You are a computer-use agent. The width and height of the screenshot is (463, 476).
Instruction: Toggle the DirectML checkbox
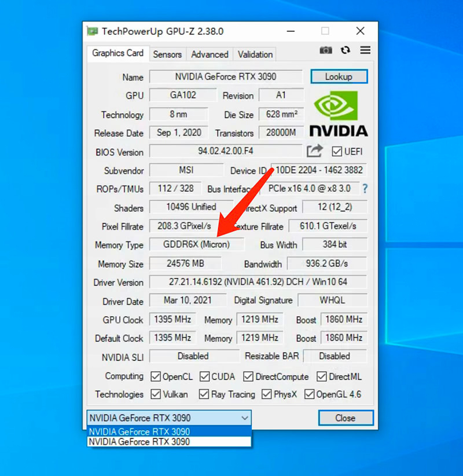click(322, 377)
